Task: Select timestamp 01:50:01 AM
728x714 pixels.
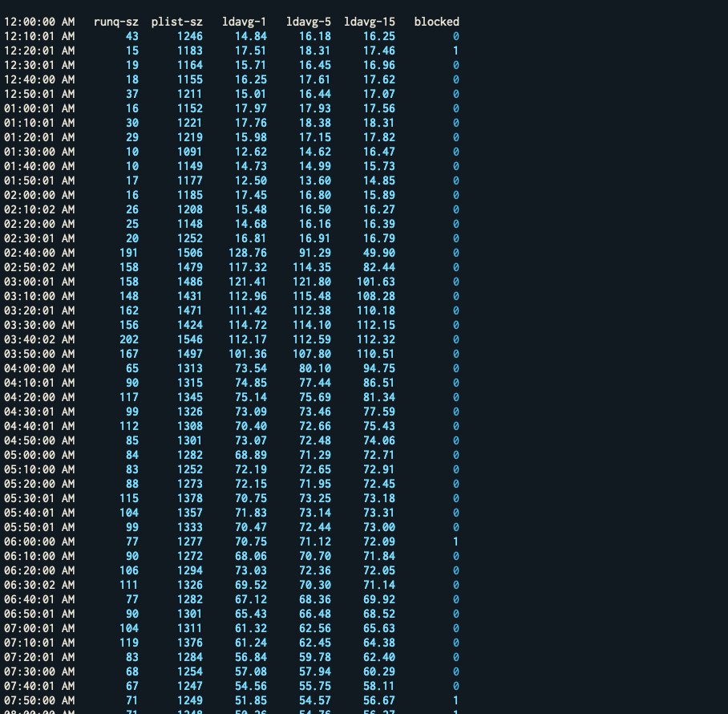Action: (39, 181)
